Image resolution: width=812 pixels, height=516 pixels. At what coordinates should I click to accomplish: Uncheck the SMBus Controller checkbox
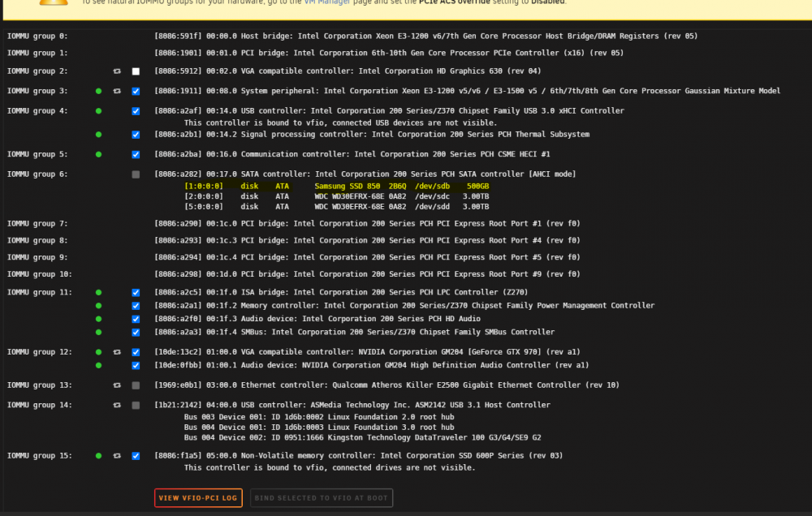pos(136,333)
